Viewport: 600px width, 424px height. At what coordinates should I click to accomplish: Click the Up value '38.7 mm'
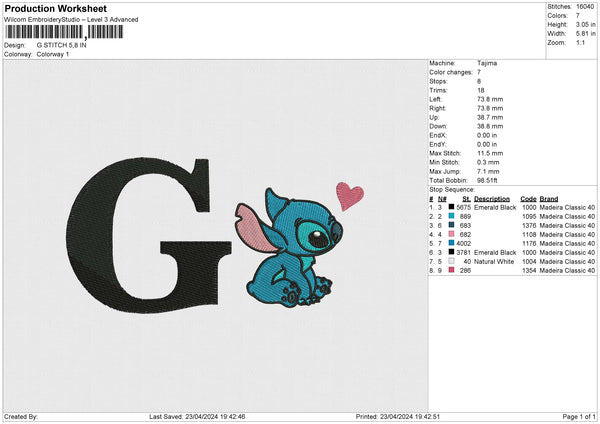point(490,117)
